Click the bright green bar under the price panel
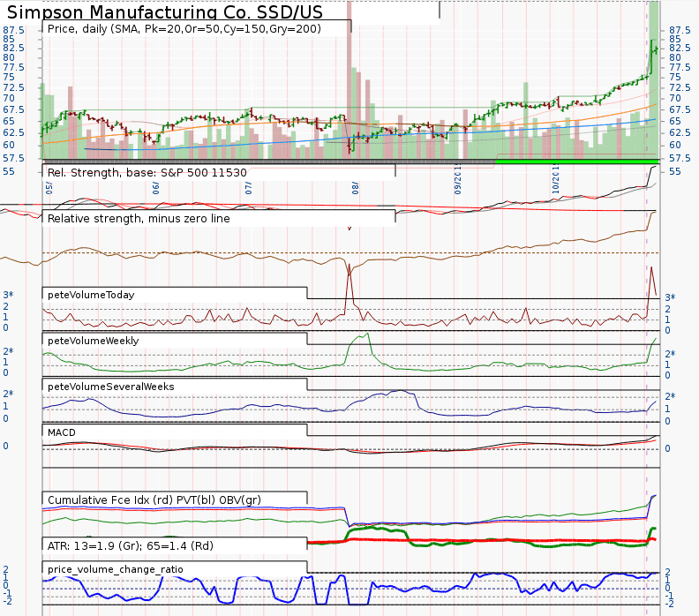The image size is (699, 616). pyautogui.click(x=577, y=162)
